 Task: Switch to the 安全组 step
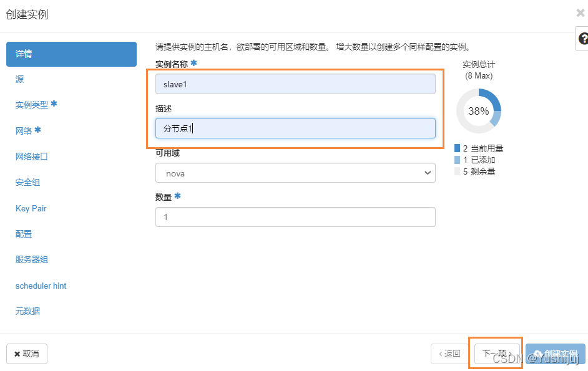[26, 182]
